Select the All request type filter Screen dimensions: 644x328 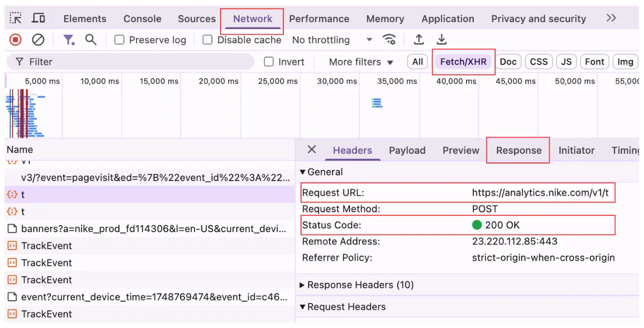418,62
